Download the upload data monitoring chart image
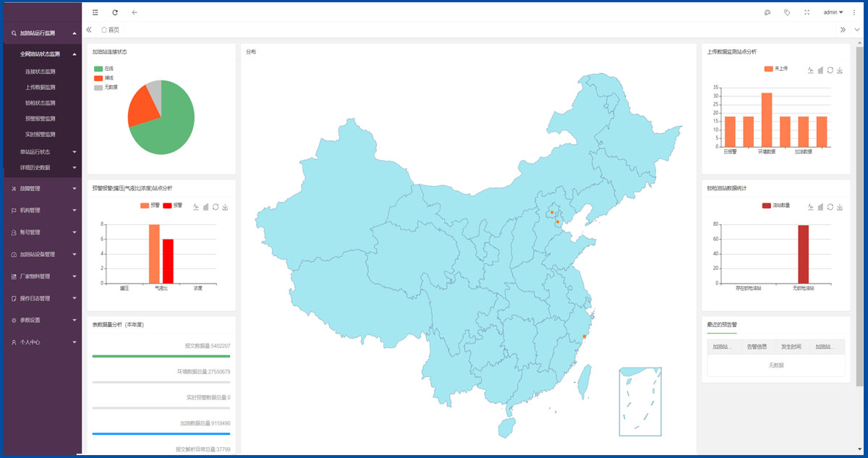The height and width of the screenshot is (458, 868). [x=840, y=70]
